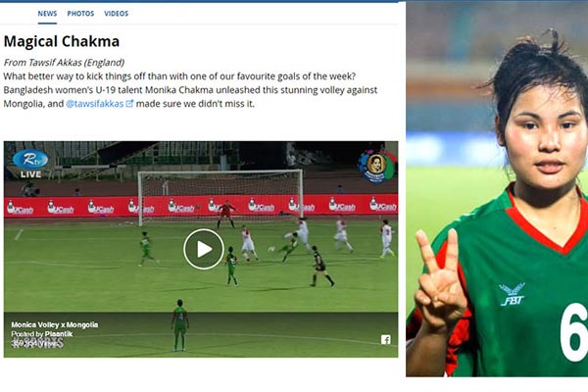Image resolution: width=588 pixels, height=392 pixels.
Task: Switch to the NEWS tab
Action: click(x=47, y=14)
